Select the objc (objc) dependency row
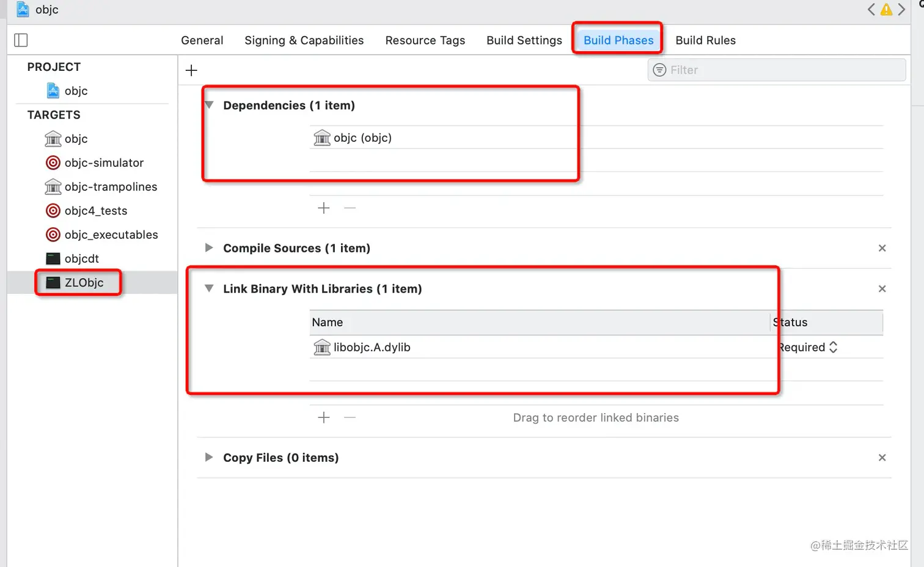 click(596, 137)
